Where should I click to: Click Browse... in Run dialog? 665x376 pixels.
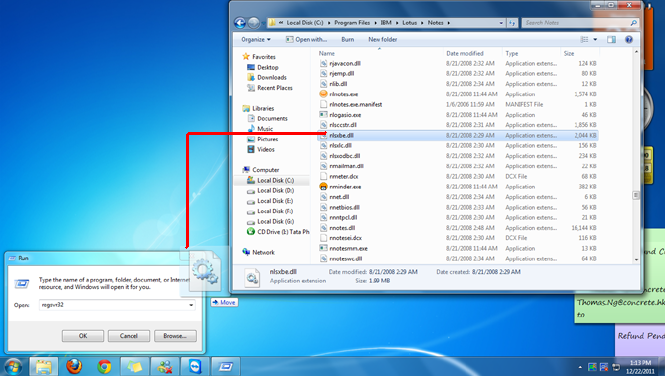click(x=175, y=336)
